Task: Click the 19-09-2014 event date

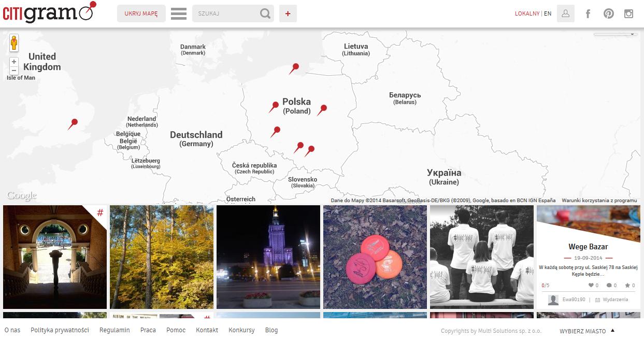Action: 588,258
